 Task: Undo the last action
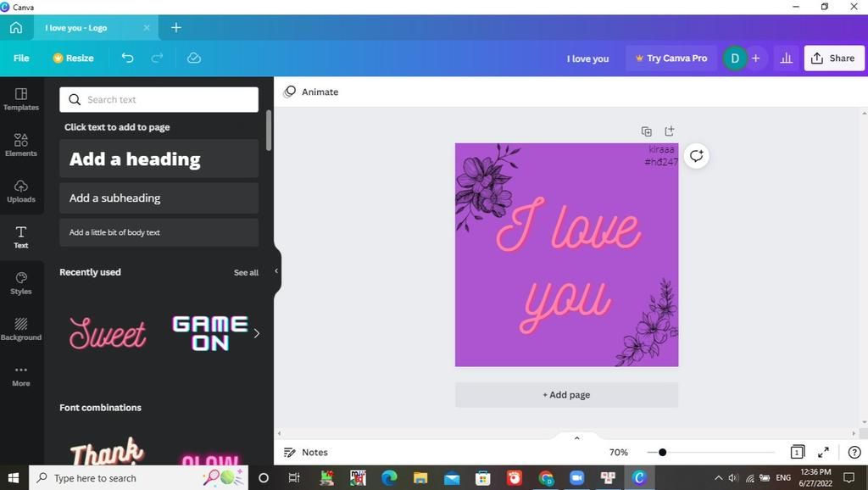128,58
